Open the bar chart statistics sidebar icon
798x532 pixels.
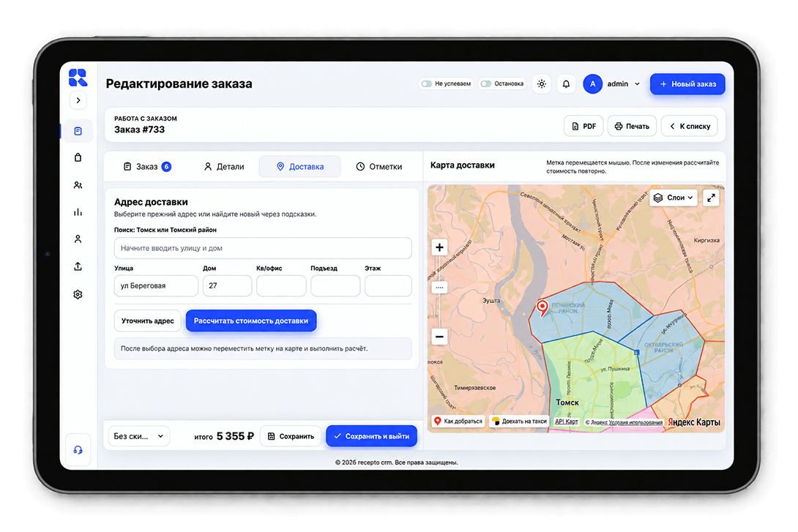coord(78,212)
